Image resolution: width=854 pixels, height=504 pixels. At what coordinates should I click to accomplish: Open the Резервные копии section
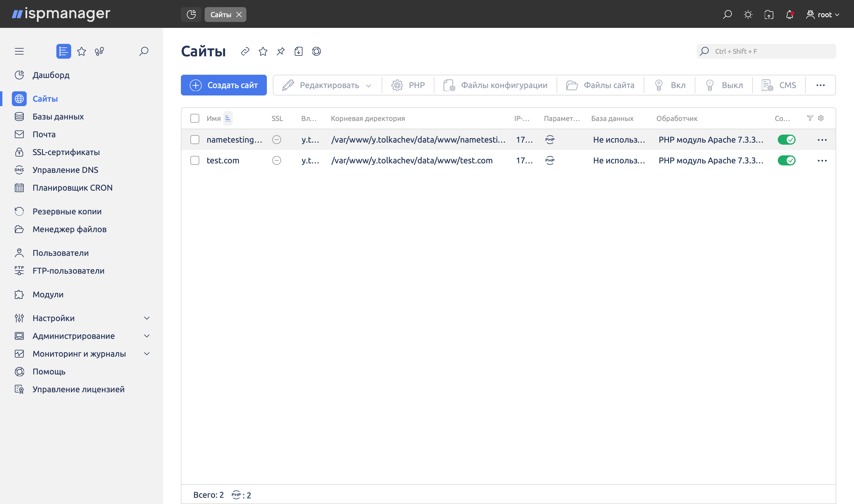[67, 210]
